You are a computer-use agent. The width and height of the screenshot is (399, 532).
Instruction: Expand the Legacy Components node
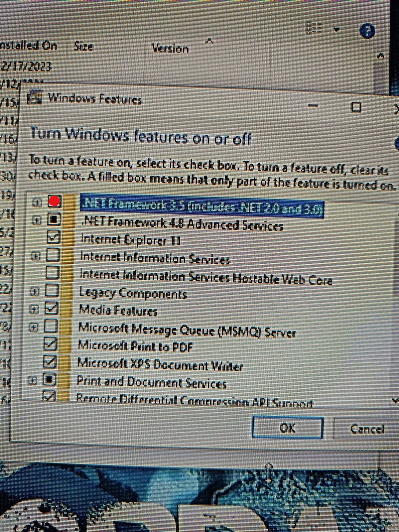pos(34,292)
